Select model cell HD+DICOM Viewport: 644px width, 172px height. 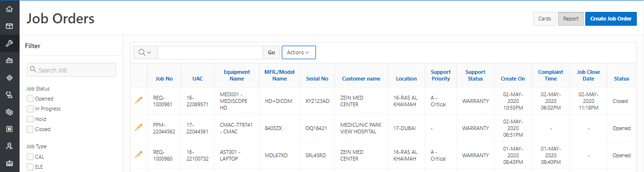[x=278, y=101]
